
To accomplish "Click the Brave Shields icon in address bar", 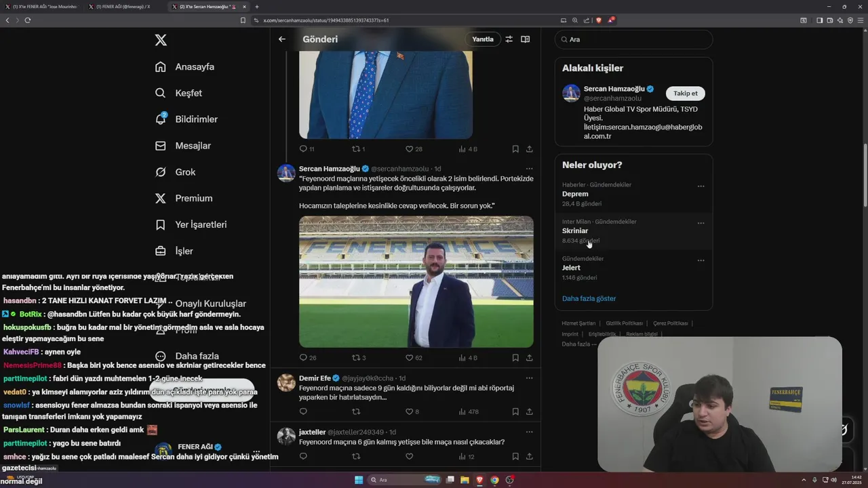I will point(598,20).
